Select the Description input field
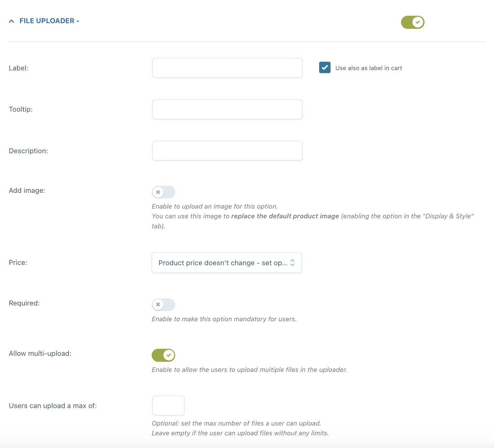Screen dimensions: 494x448 click(227, 151)
